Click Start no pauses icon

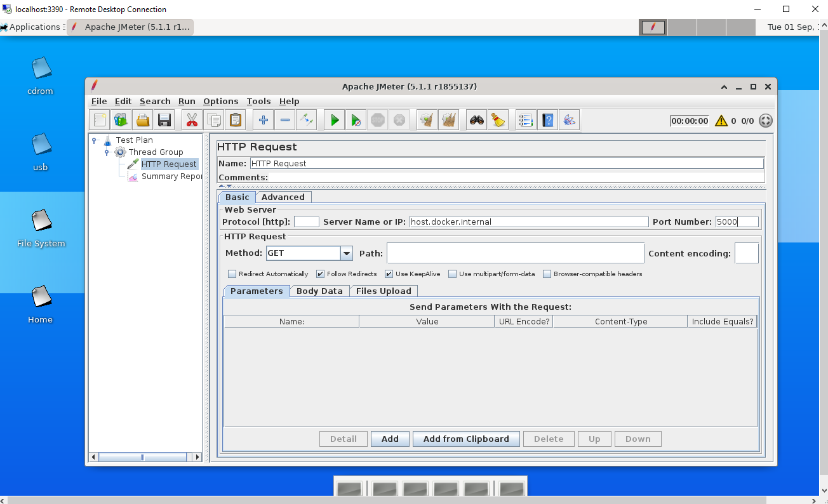click(x=356, y=120)
